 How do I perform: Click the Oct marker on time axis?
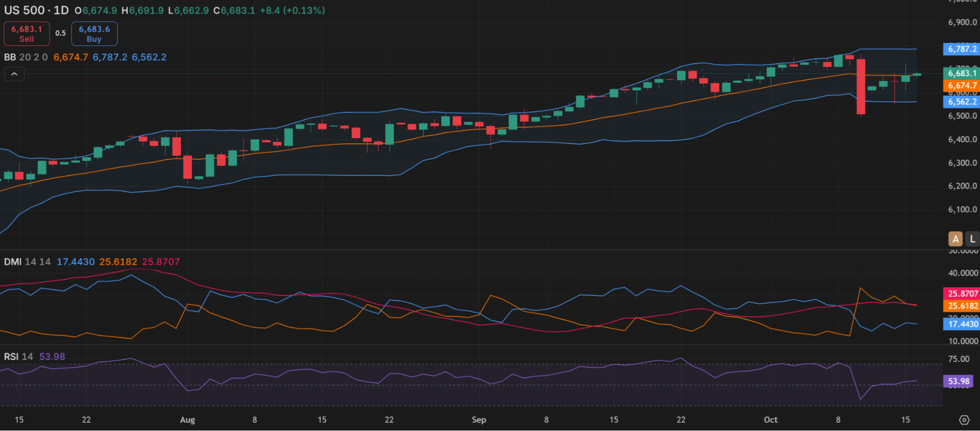click(770, 420)
